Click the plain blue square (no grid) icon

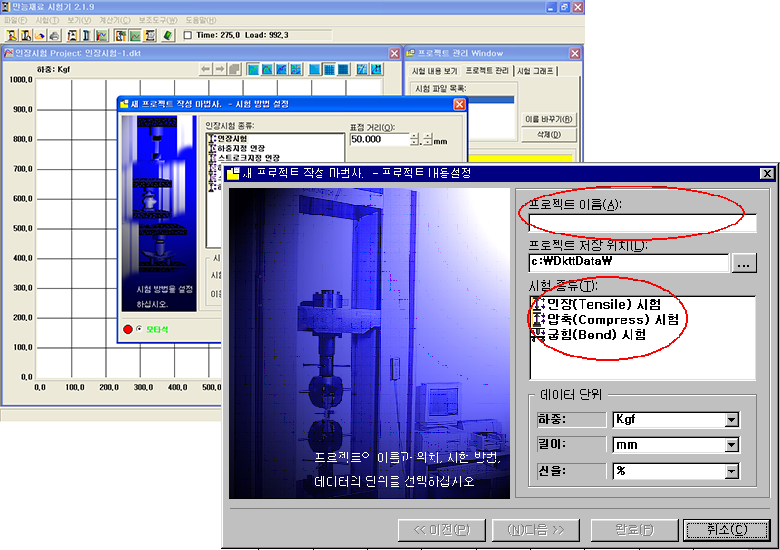tap(315, 69)
